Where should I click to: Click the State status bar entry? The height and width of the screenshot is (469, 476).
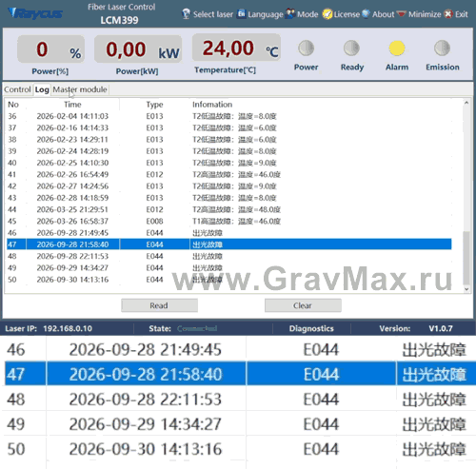(183, 328)
